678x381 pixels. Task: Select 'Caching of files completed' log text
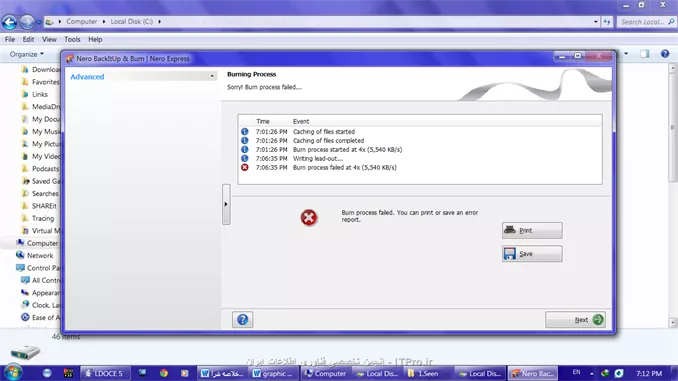(328, 141)
